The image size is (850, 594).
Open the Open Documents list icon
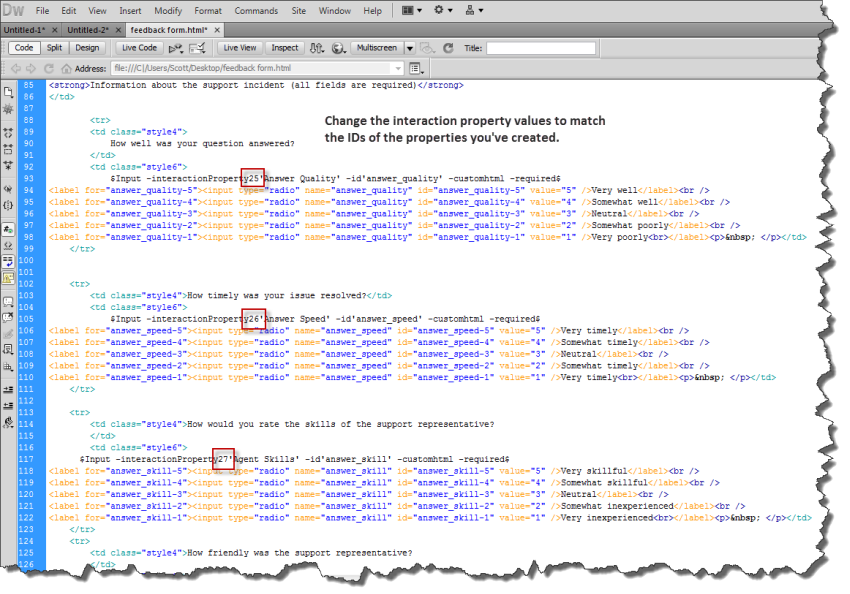click(8, 92)
